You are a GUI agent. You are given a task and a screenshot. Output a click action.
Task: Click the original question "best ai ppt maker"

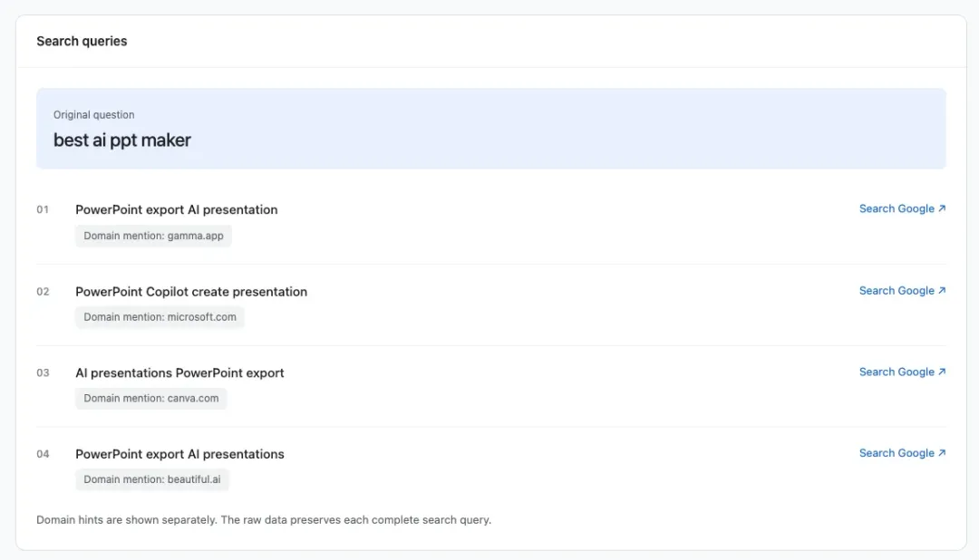pos(122,140)
